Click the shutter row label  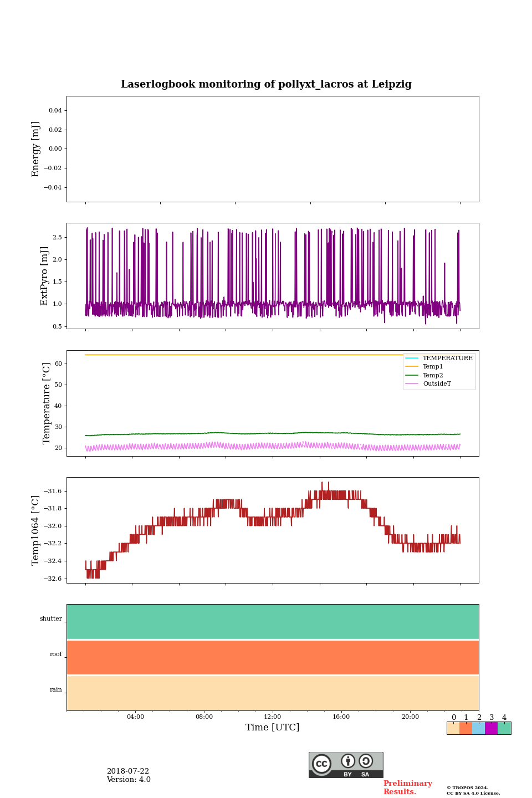[51, 618]
